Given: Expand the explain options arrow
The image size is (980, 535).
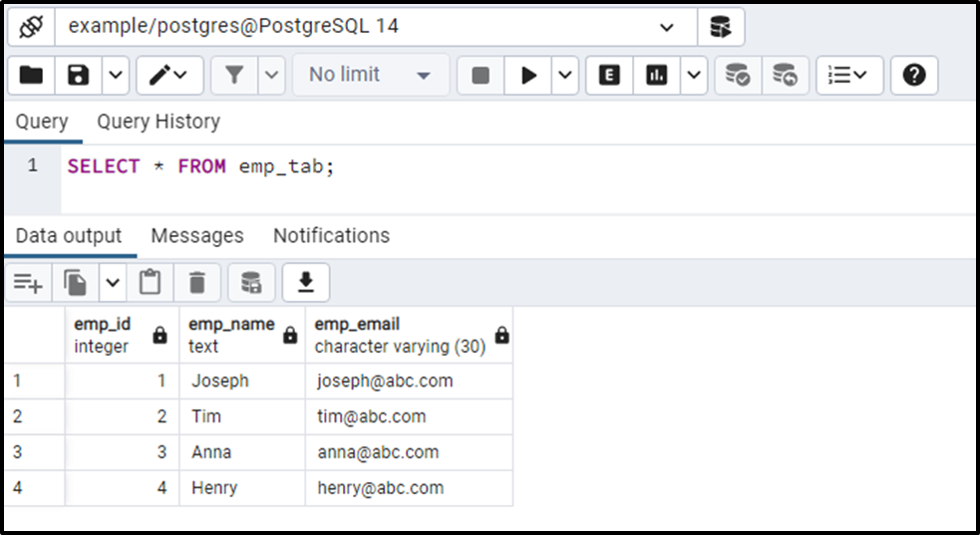Looking at the screenshot, I should click(x=694, y=76).
